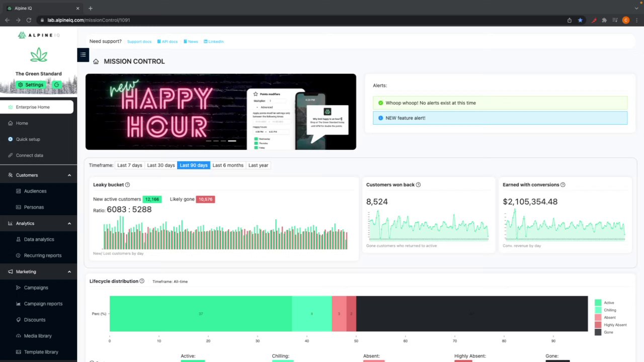Image resolution: width=644 pixels, height=362 pixels.
Task: Open the browser extensions puzzle icon
Action: pos(604,20)
